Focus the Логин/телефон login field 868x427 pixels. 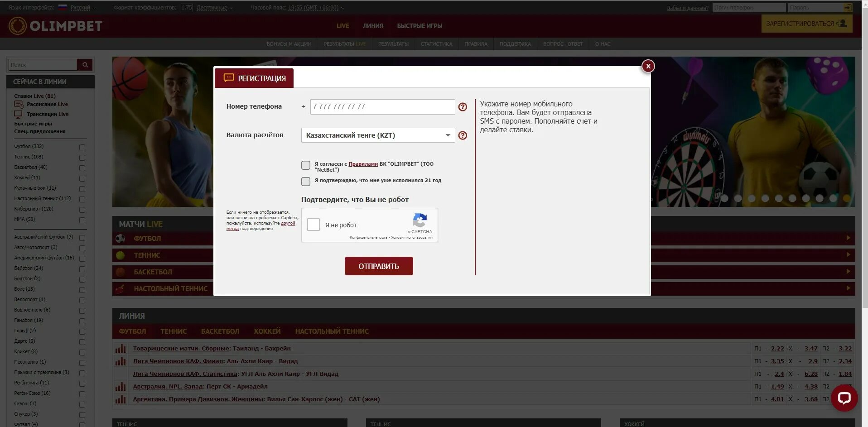pos(749,8)
